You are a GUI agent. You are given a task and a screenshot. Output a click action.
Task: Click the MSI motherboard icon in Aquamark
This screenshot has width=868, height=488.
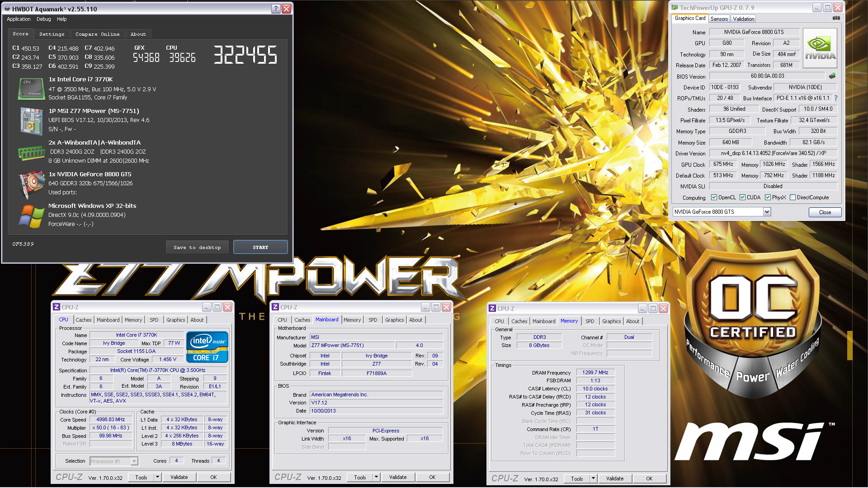pyautogui.click(x=31, y=121)
